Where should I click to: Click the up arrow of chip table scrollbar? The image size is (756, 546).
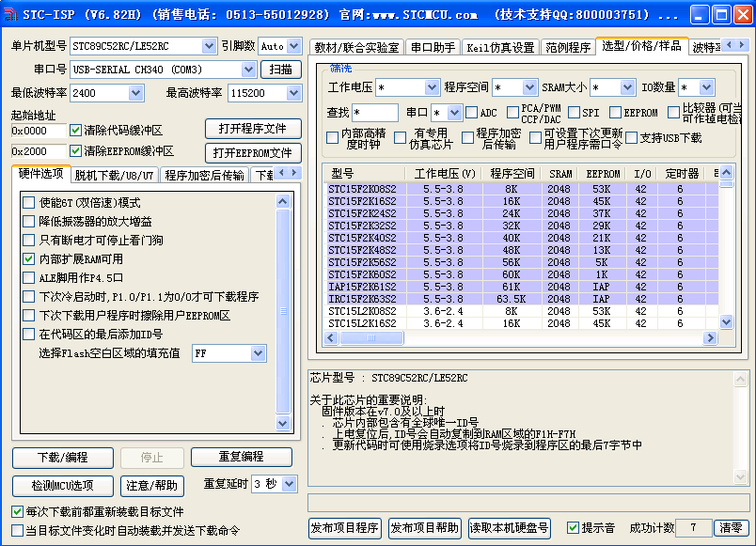(x=727, y=184)
